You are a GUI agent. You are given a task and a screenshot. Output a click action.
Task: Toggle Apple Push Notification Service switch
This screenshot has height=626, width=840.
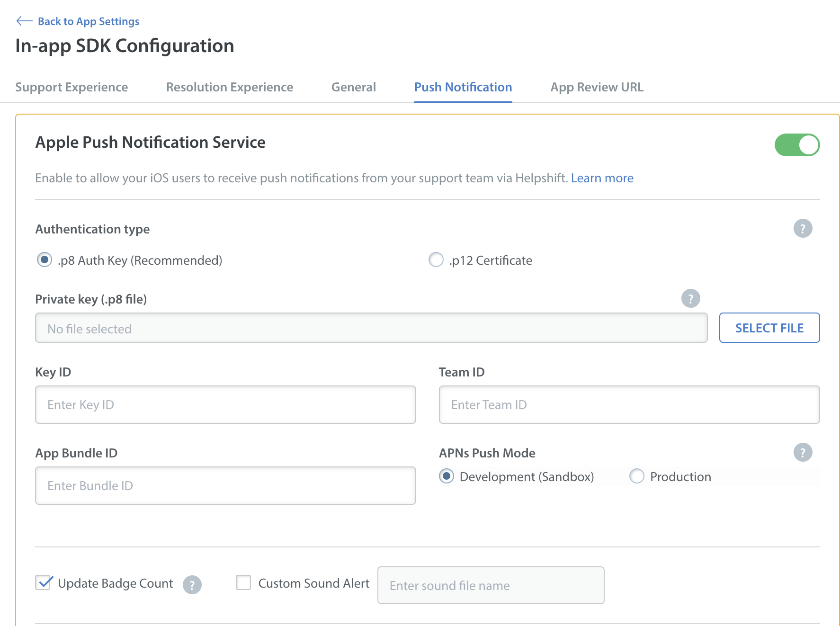[x=797, y=145]
